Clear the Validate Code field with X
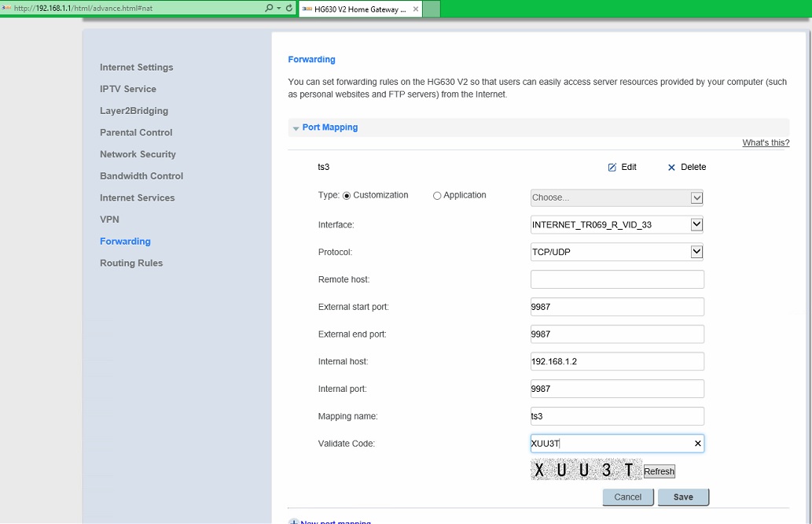 (697, 443)
